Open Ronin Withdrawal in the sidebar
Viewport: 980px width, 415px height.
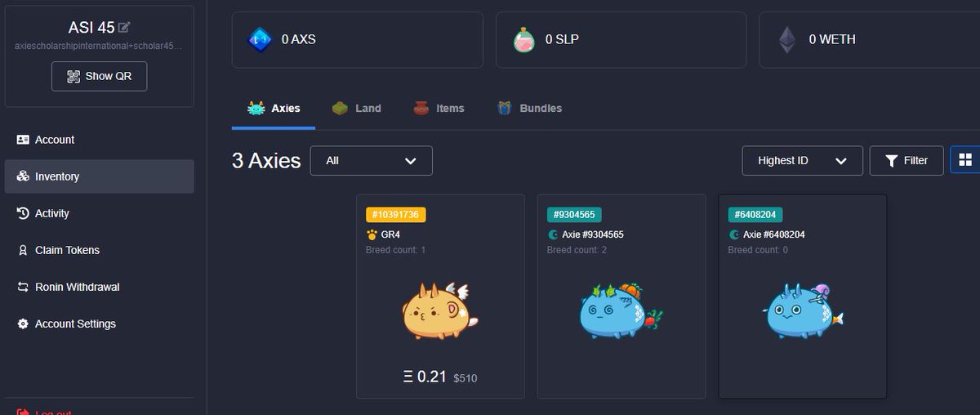coord(100,287)
